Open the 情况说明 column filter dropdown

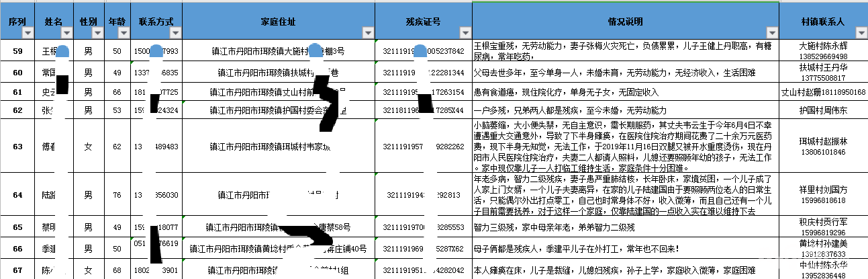click(x=772, y=33)
